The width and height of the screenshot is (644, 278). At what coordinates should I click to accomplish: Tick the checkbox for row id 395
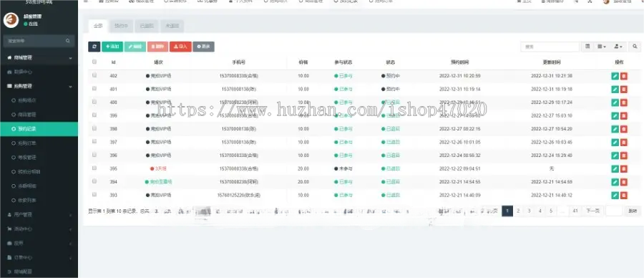94,168
